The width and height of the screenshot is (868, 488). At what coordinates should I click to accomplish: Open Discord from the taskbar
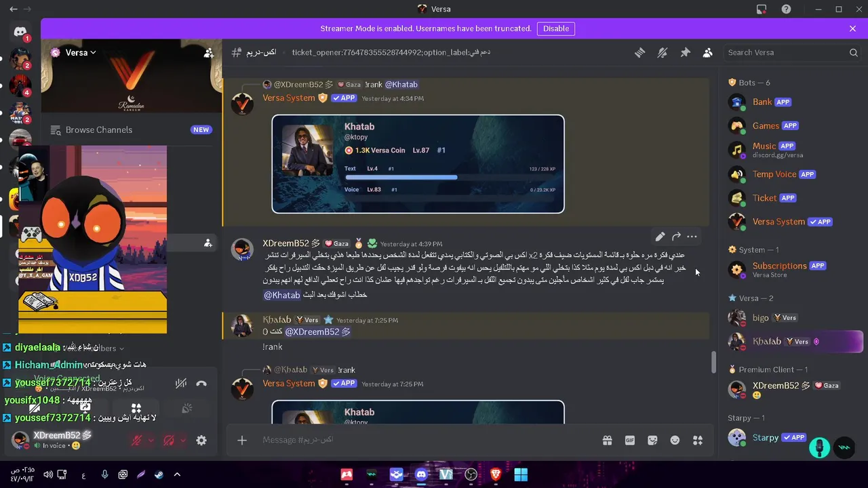[x=421, y=474]
